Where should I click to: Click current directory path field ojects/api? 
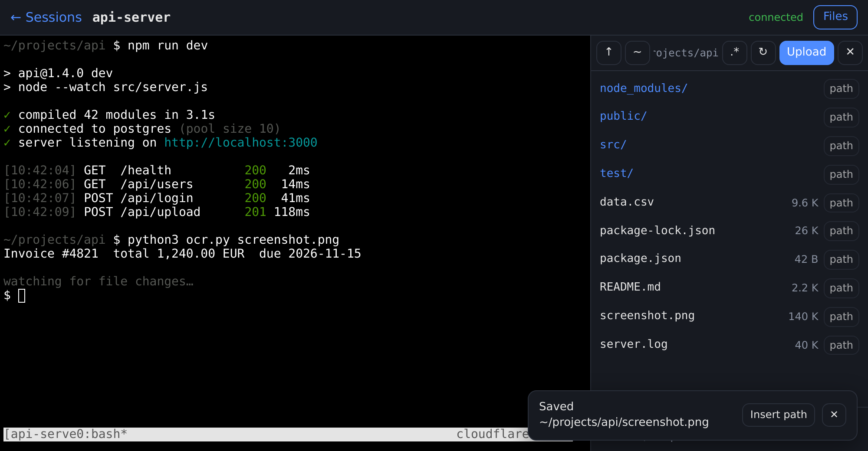click(686, 53)
